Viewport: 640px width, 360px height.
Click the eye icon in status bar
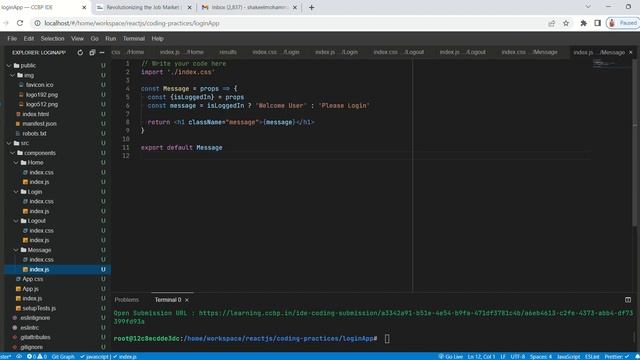[19, 356]
